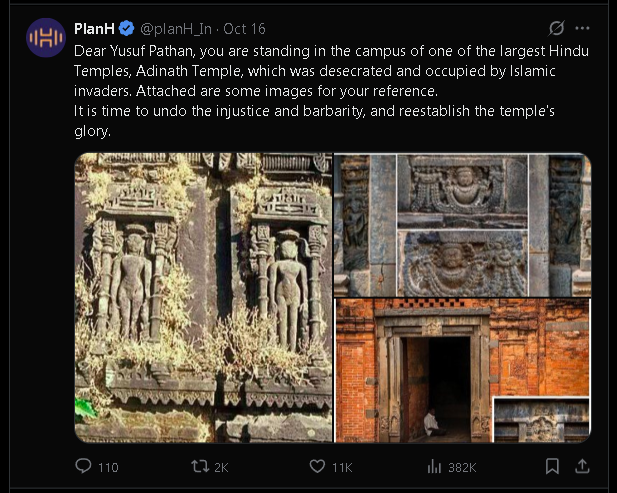This screenshot has width=617, height=493.
Task: Click the 110 replies count
Action: tap(108, 467)
